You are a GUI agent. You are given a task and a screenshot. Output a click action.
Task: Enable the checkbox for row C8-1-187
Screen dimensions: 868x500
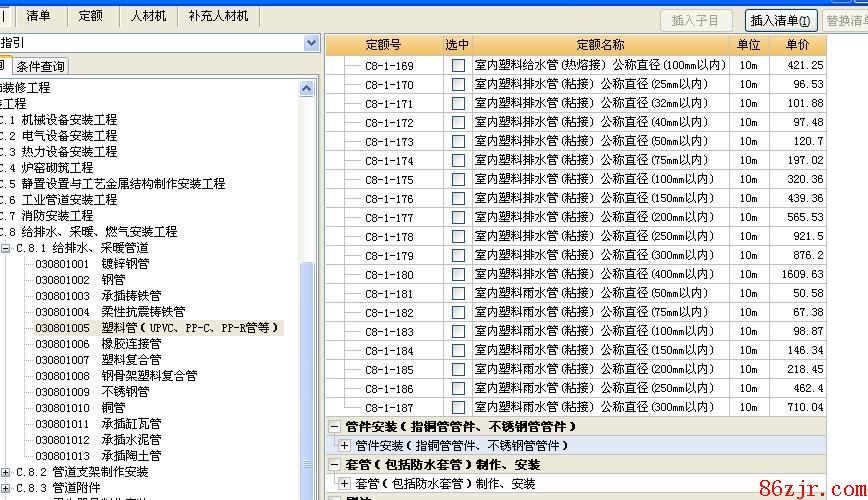click(x=458, y=408)
